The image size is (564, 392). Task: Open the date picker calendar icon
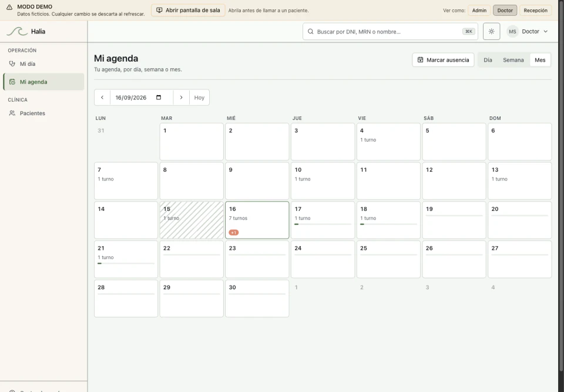pos(159,98)
